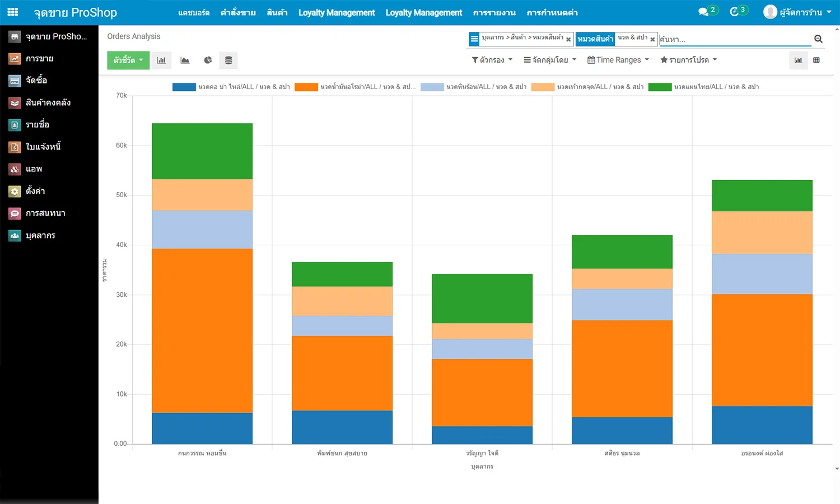Open the การรายงาน menu item

(494, 12)
